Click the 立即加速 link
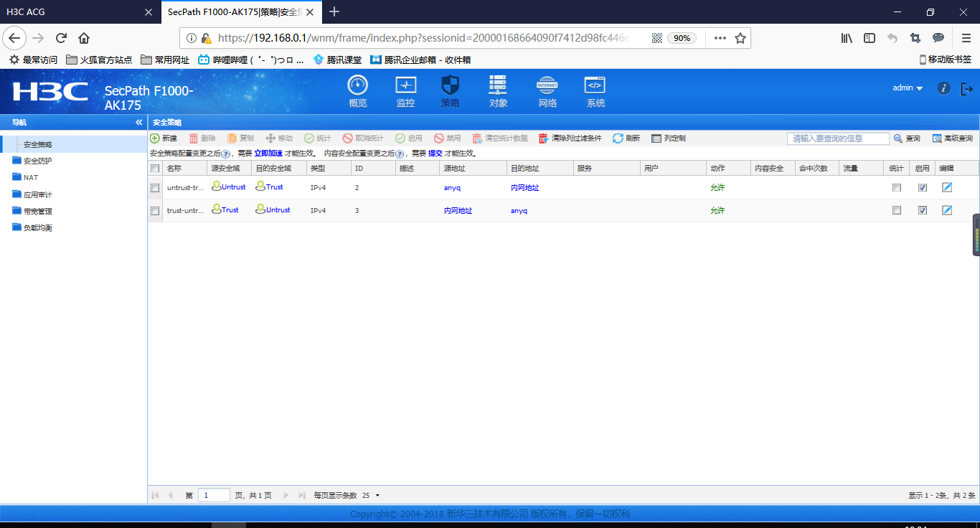 (x=268, y=154)
